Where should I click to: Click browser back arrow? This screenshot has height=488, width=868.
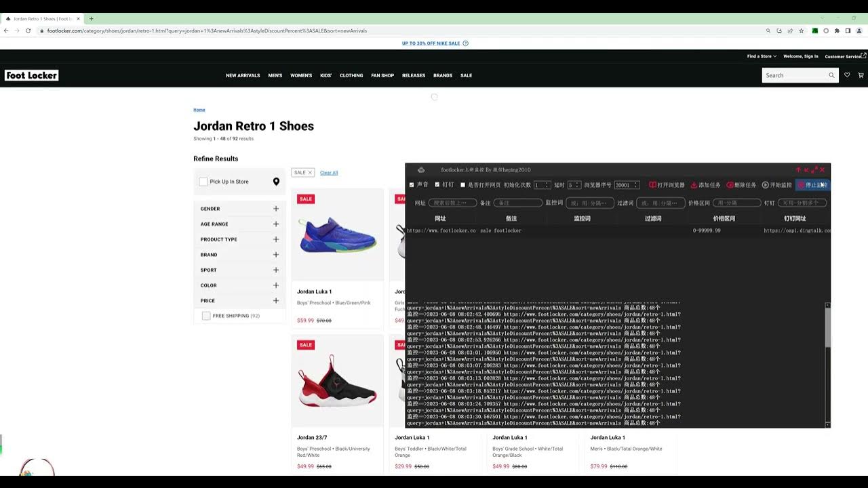tap(6, 30)
